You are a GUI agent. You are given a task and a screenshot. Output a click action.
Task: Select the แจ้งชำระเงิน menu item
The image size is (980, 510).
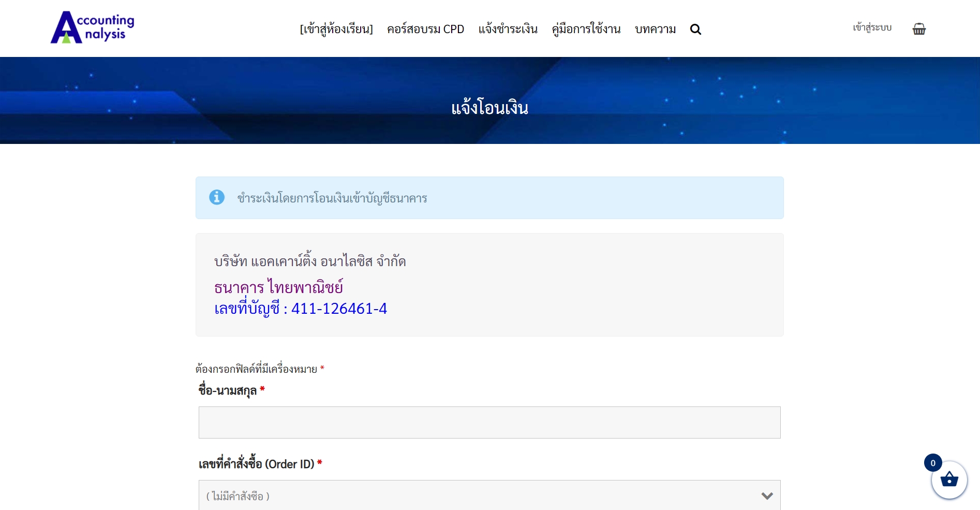click(x=508, y=30)
